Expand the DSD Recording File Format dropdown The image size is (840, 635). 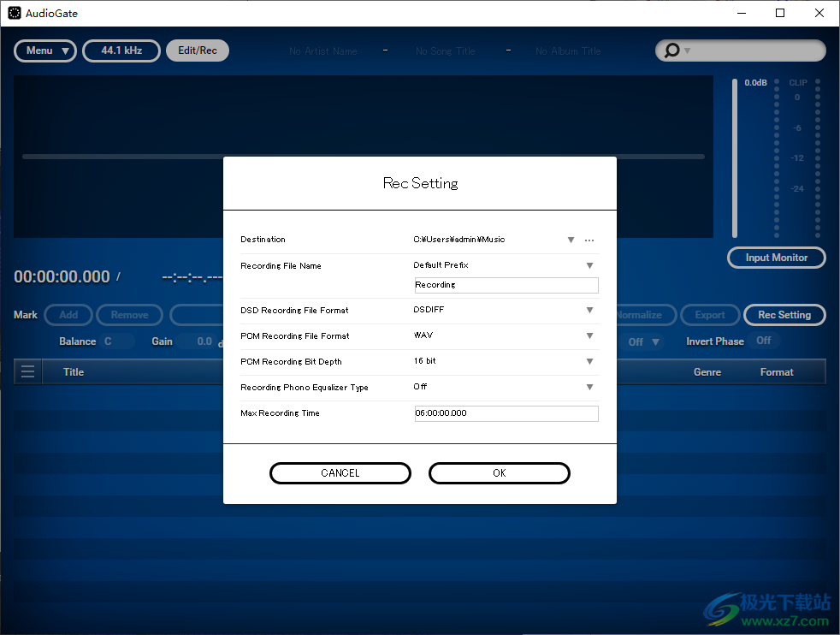[x=589, y=311]
